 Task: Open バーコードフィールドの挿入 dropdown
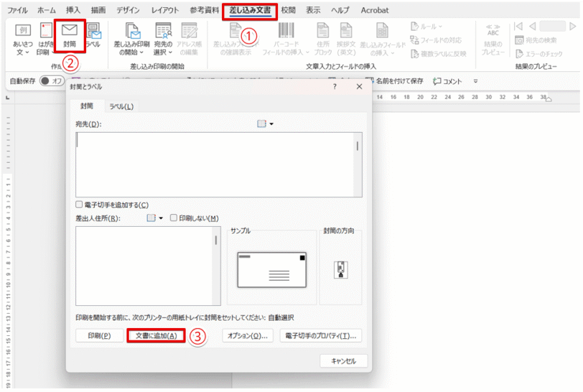(x=286, y=39)
